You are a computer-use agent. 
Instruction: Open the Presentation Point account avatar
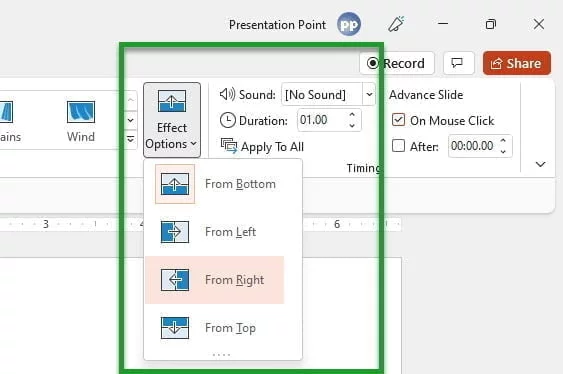click(349, 24)
